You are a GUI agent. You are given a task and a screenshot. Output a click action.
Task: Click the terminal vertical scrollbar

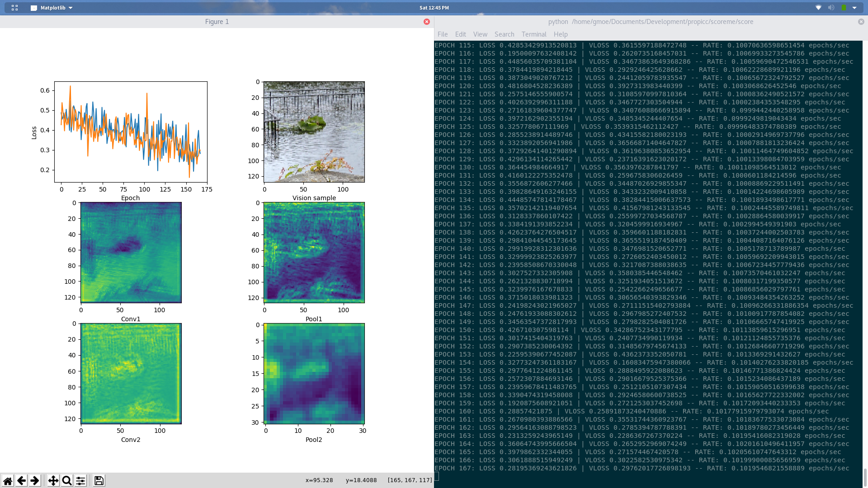pyautogui.click(x=865, y=477)
